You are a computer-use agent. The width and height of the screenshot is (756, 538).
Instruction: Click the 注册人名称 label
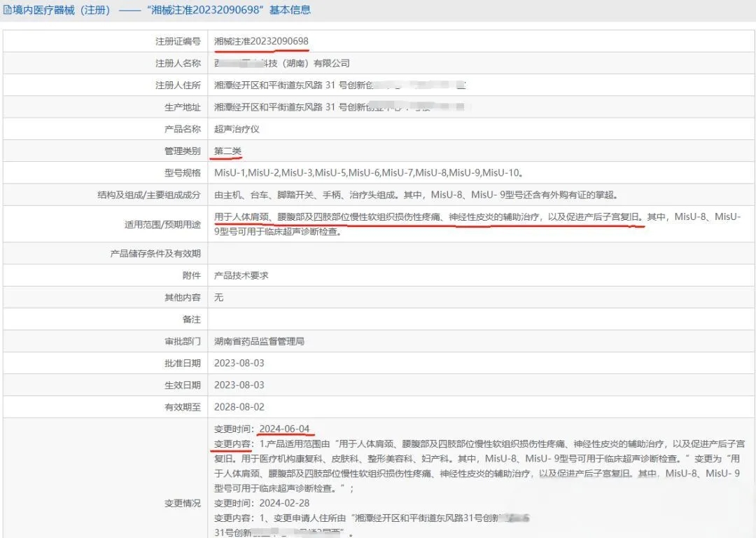(x=178, y=63)
